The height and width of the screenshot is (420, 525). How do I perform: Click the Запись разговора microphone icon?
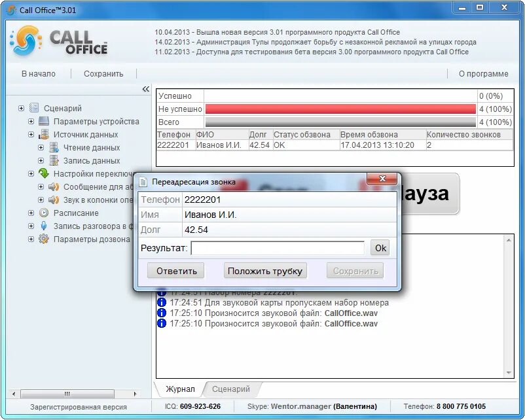point(44,226)
